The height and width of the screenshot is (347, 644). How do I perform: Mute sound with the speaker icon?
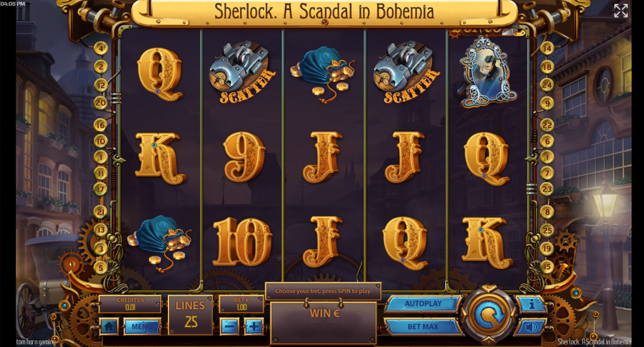click(x=531, y=327)
